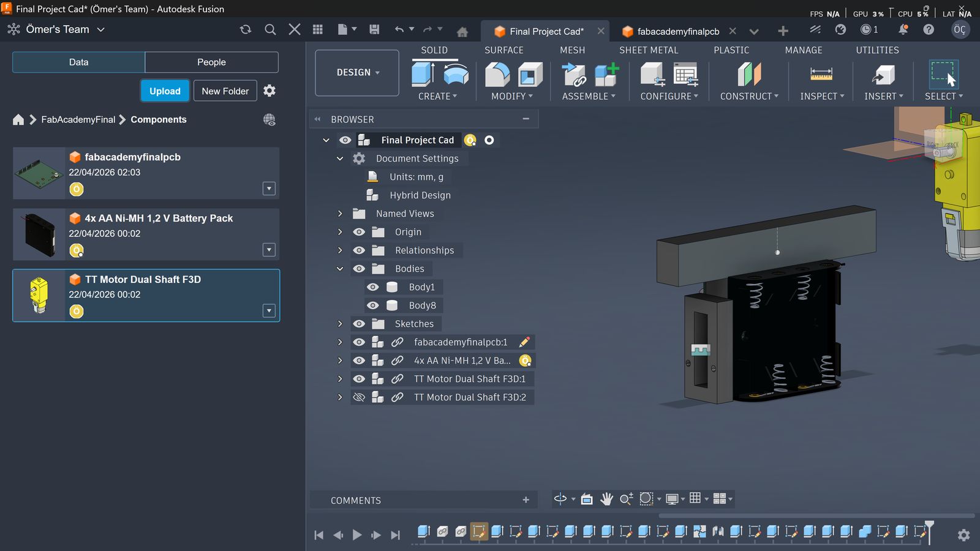980x551 pixels.
Task: Open the notifications bell
Action: tap(903, 29)
